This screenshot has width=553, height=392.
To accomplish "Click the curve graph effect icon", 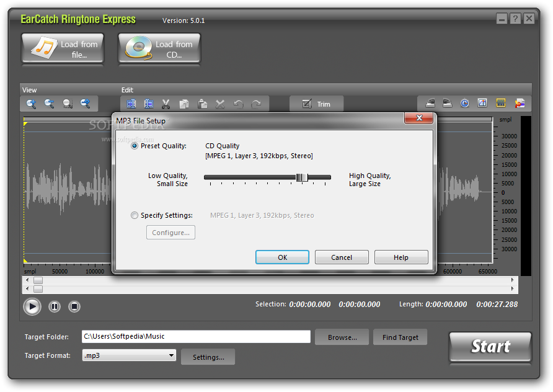I will pos(482,103).
